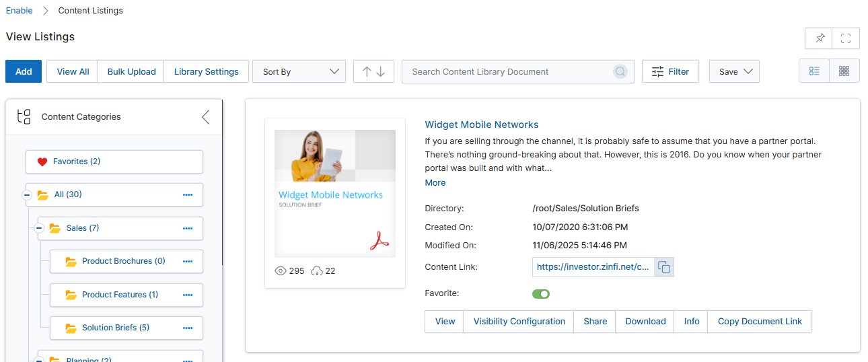The height and width of the screenshot is (362, 868).
Task: Click Content Listings breadcrumb text
Action: click(x=91, y=11)
